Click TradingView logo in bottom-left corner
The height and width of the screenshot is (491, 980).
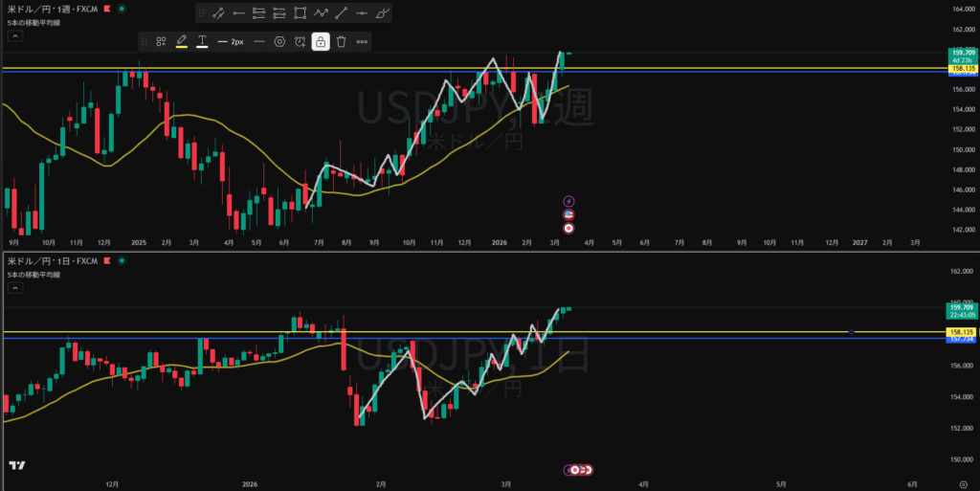pyautogui.click(x=16, y=465)
